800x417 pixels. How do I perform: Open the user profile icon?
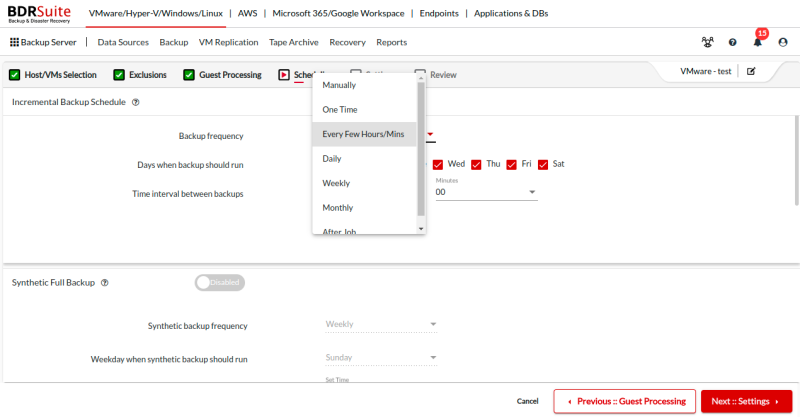tap(783, 43)
